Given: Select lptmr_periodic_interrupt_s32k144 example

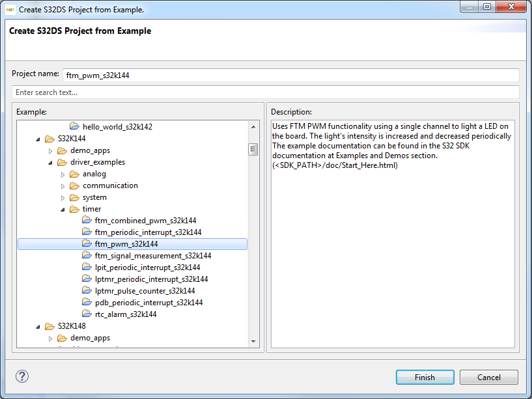Looking at the screenshot, I should pos(151,279).
